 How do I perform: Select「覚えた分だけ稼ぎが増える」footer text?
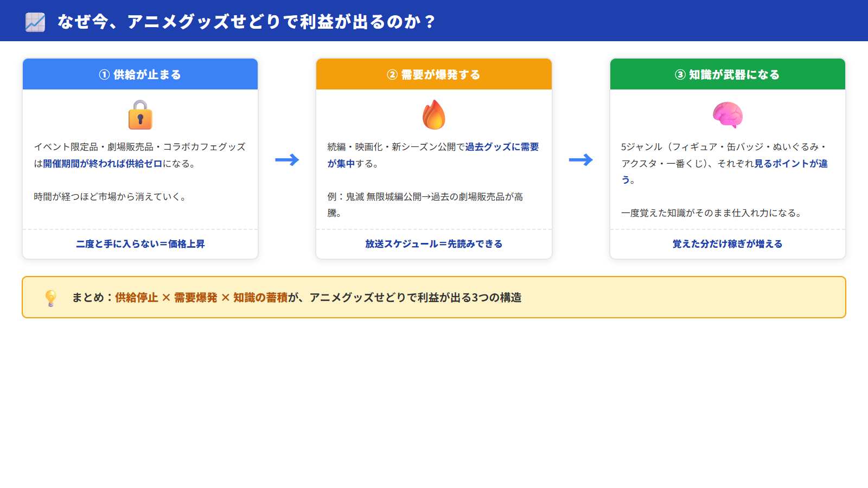[x=727, y=244]
